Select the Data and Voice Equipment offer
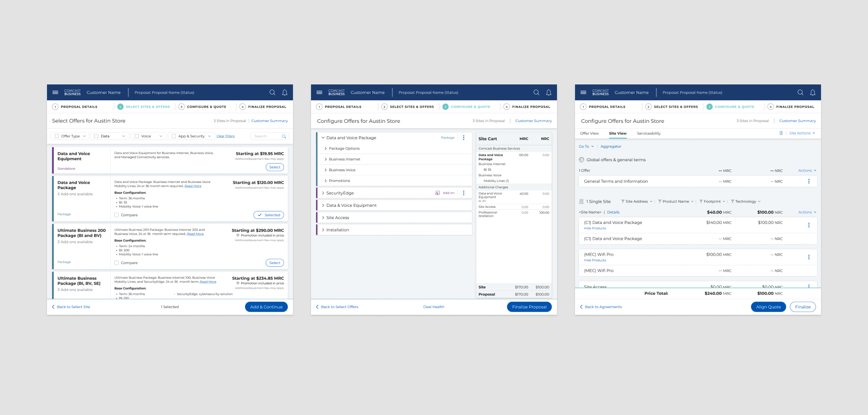 coord(275,167)
